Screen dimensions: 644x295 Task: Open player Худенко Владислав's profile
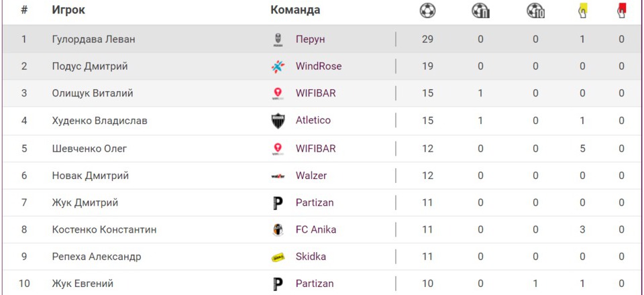pyautogui.click(x=100, y=121)
